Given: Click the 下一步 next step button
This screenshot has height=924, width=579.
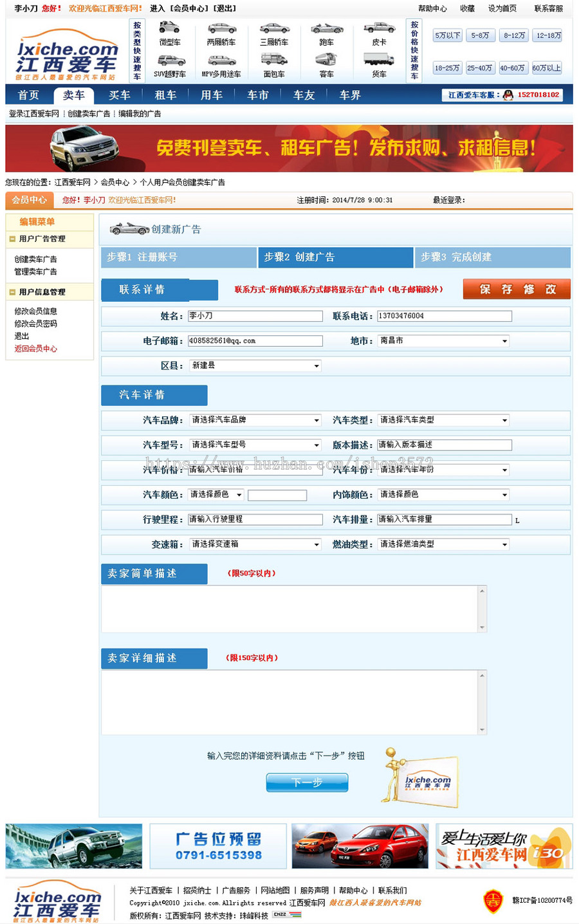Looking at the screenshot, I should pyautogui.click(x=307, y=782).
